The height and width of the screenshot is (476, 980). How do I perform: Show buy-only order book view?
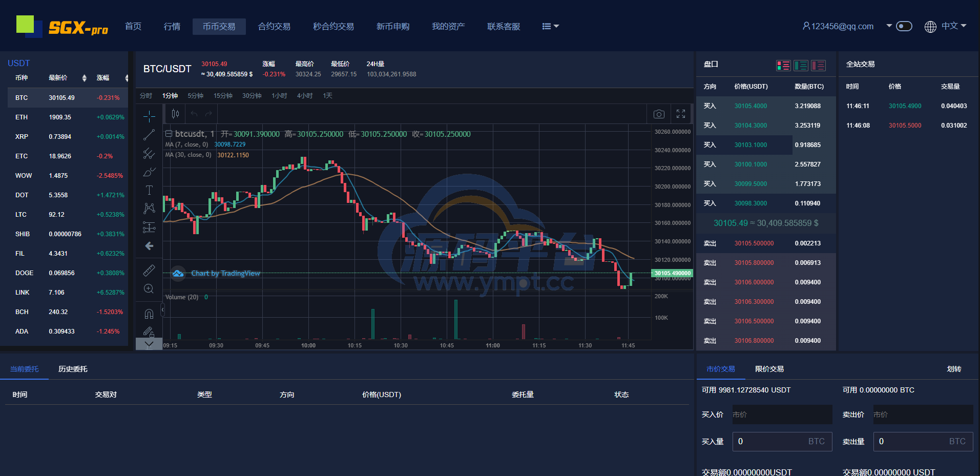click(x=801, y=65)
